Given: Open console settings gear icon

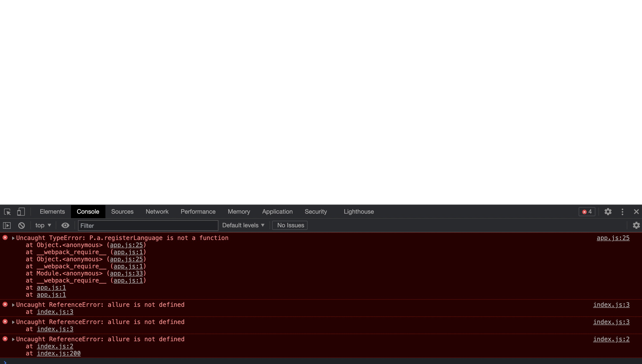Looking at the screenshot, I should (636, 225).
